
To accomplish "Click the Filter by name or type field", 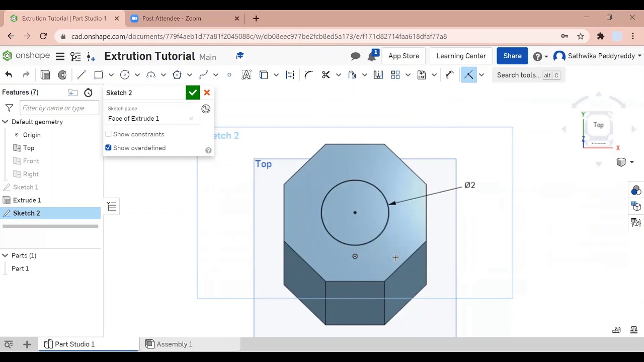I will 59,108.
